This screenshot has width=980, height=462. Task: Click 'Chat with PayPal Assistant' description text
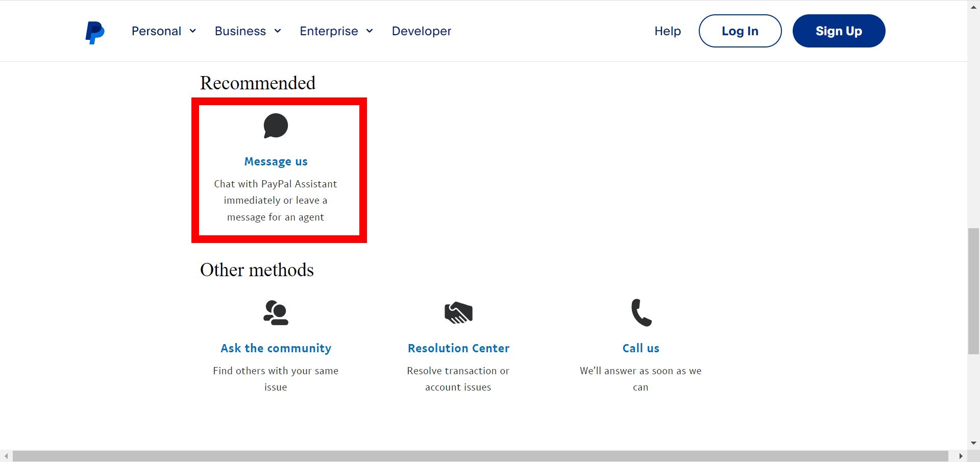(x=276, y=201)
